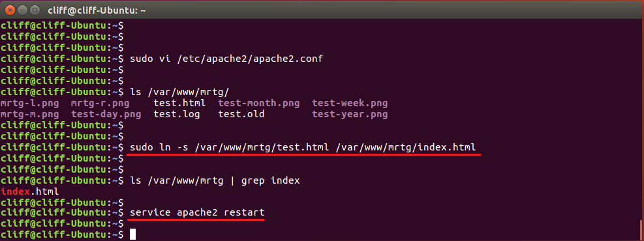
Task: Click the orange scrollbar thumb at right edge
Action: (x=641, y=231)
